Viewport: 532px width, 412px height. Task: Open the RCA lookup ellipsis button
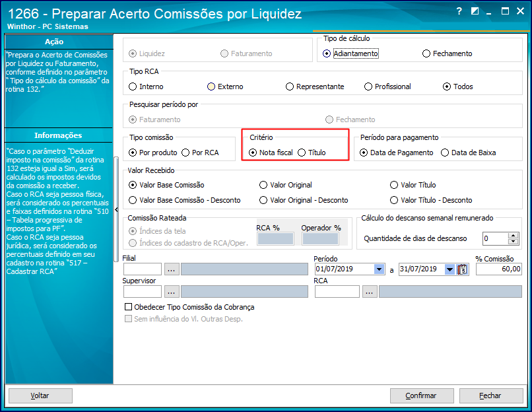[370, 292]
